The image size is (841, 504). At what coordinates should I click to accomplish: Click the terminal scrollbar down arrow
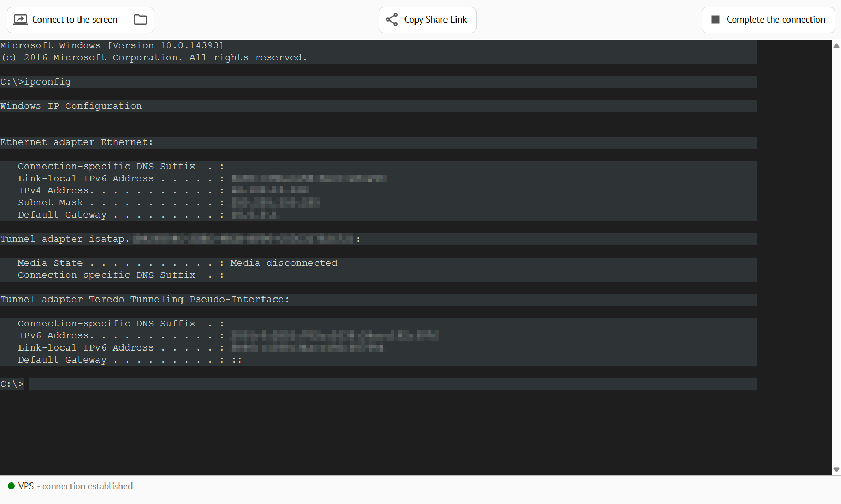coord(836,470)
